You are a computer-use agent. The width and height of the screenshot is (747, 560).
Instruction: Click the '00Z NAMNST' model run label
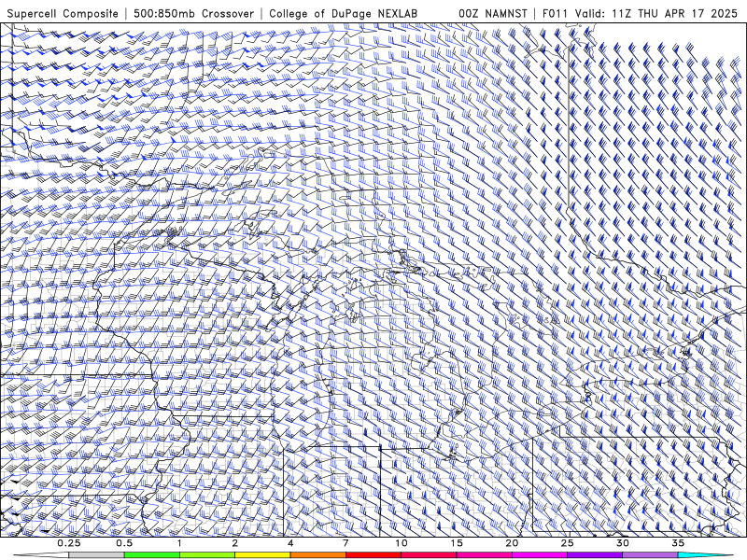tap(493, 13)
